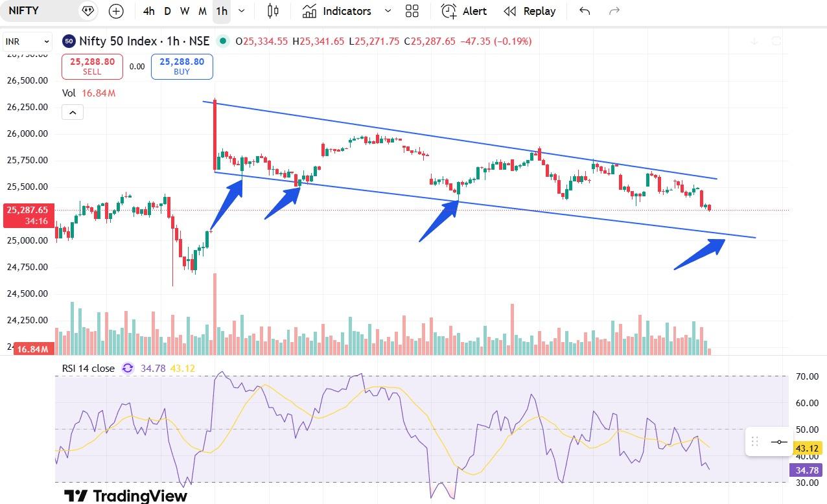
Task: Click the Vol 16.84M indicator label
Action: point(89,93)
